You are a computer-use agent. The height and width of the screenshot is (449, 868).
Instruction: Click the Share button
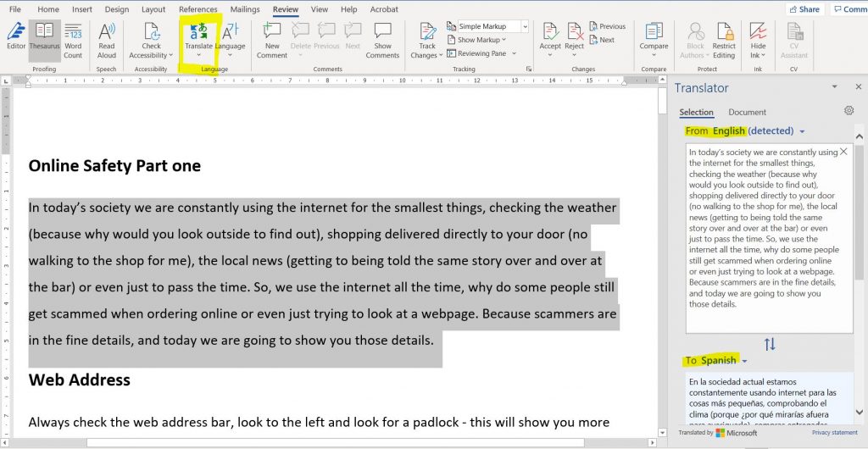pyautogui.click(x=804, y=9)
